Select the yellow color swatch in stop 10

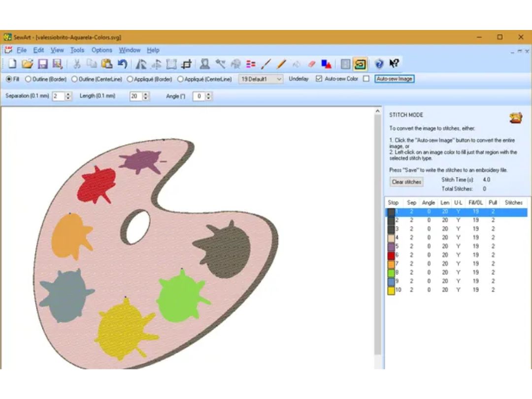point(391,290)
